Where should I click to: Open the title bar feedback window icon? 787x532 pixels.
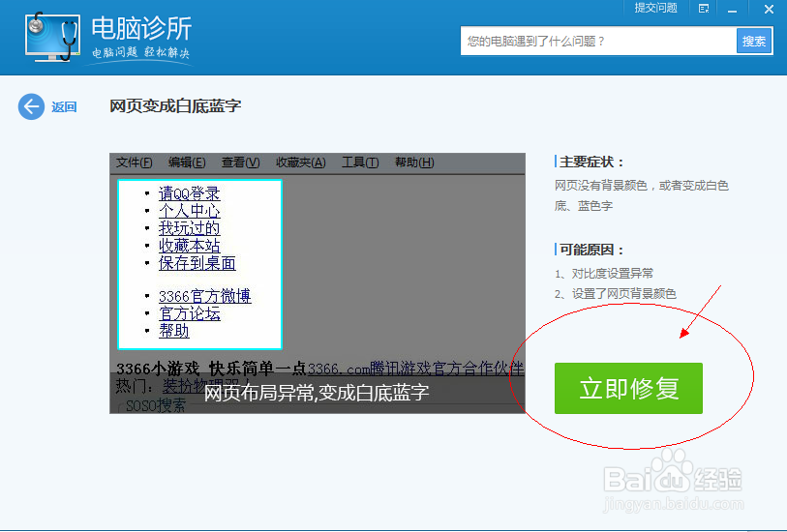pyautogui.click(x=704, y=9)
